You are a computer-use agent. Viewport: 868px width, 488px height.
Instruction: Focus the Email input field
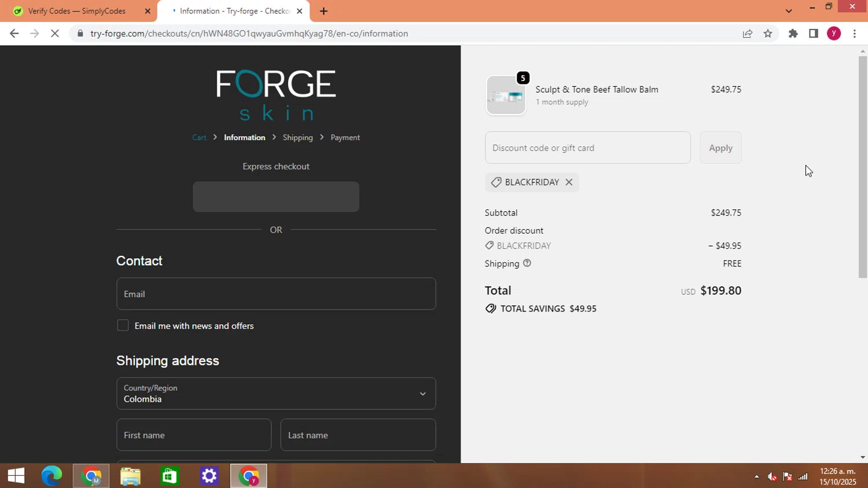click(x=276, y=293)
